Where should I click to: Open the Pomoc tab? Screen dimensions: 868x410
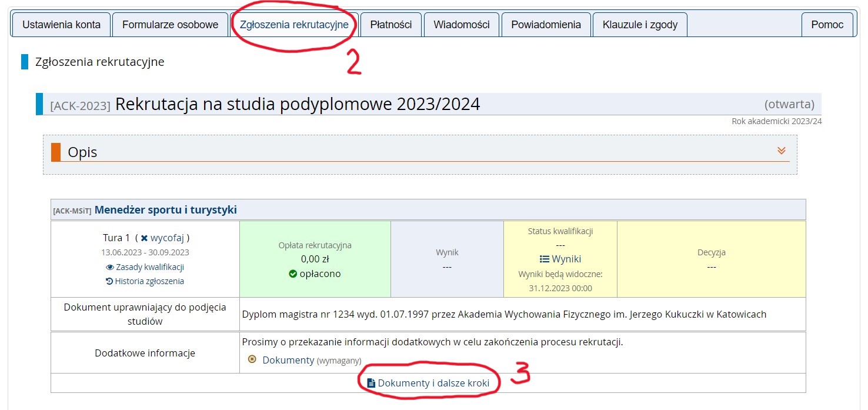click(x=827, y=24)
